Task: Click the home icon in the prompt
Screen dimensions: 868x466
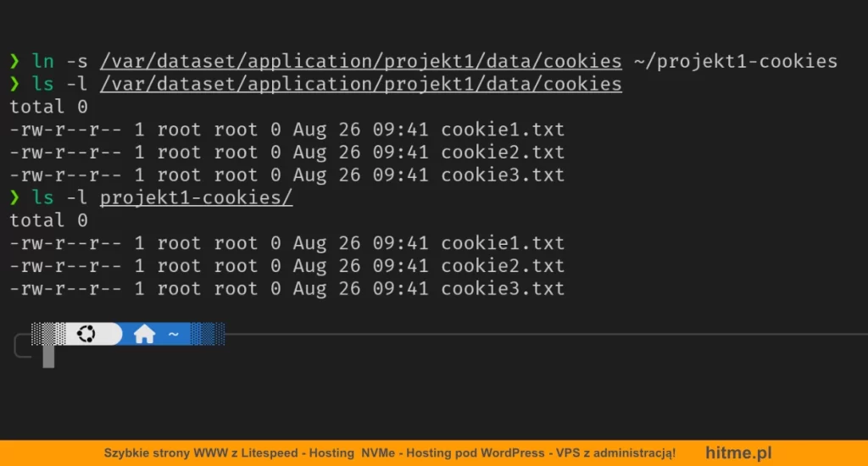Action: click(x=144, y=335)
